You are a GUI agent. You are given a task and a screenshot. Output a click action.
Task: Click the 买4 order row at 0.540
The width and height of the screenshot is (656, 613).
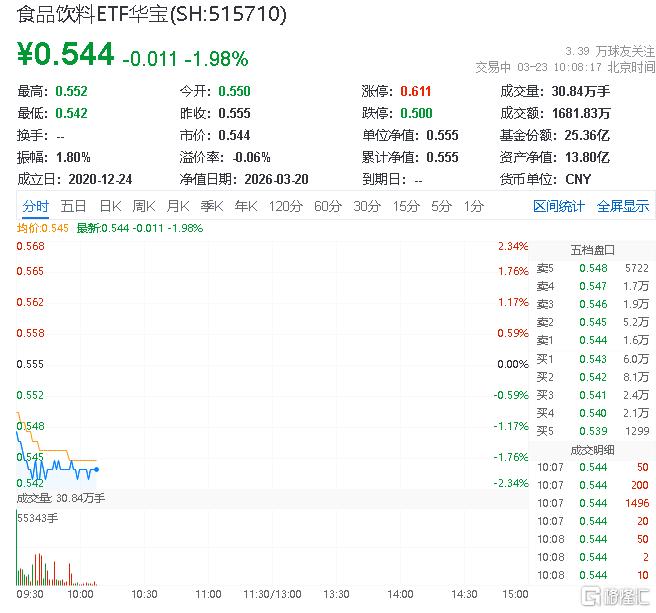592,413
